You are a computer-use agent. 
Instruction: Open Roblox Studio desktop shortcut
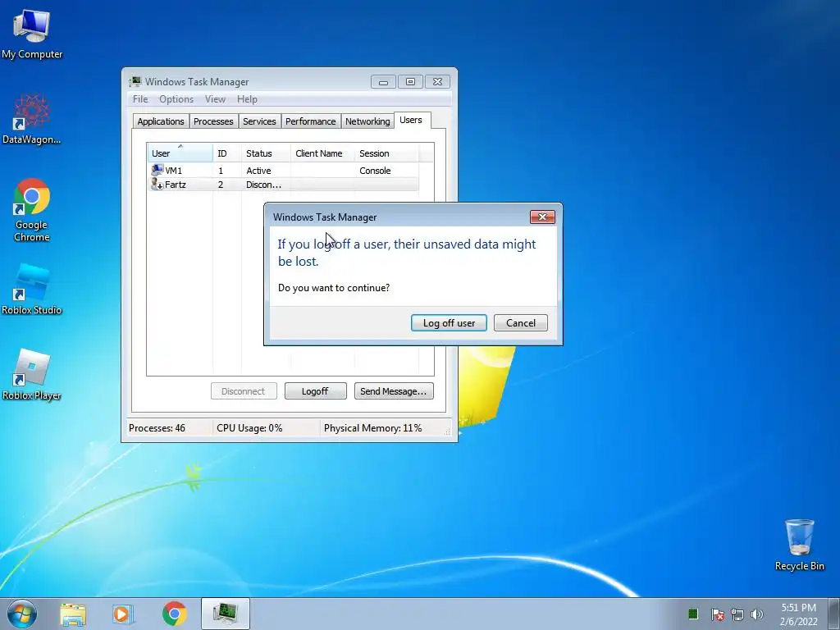pos(32,290)
